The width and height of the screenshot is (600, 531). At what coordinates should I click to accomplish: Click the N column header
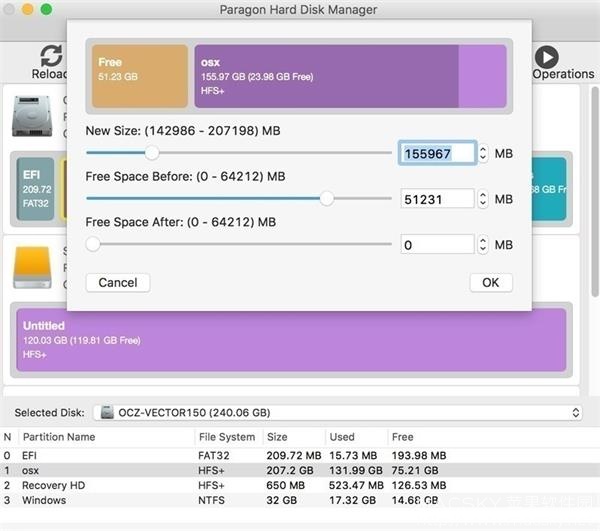pos(7,437)
